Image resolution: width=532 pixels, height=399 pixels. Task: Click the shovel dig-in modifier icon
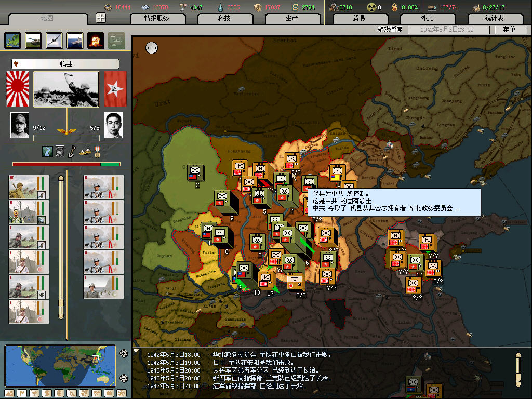pyautogui.click(x=72, y=152)
